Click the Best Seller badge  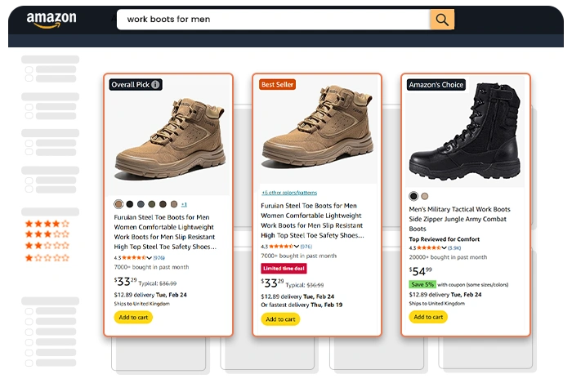[x=277, y=84]
